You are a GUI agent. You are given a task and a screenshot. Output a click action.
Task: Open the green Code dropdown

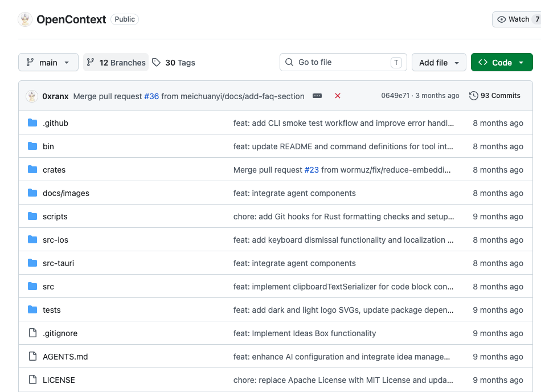point(502,63)
